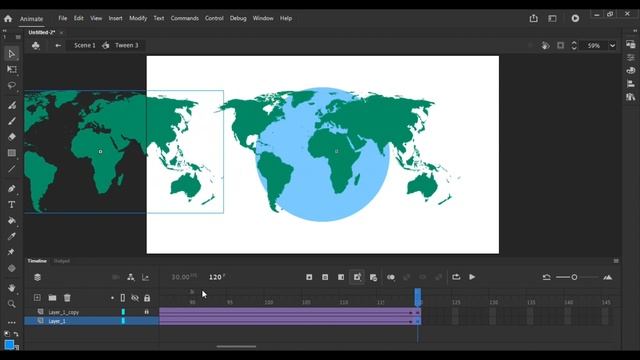This screenshot has width=640, height=360.
Task: Reset the timeline zoom level
Action: click(547, 277)
